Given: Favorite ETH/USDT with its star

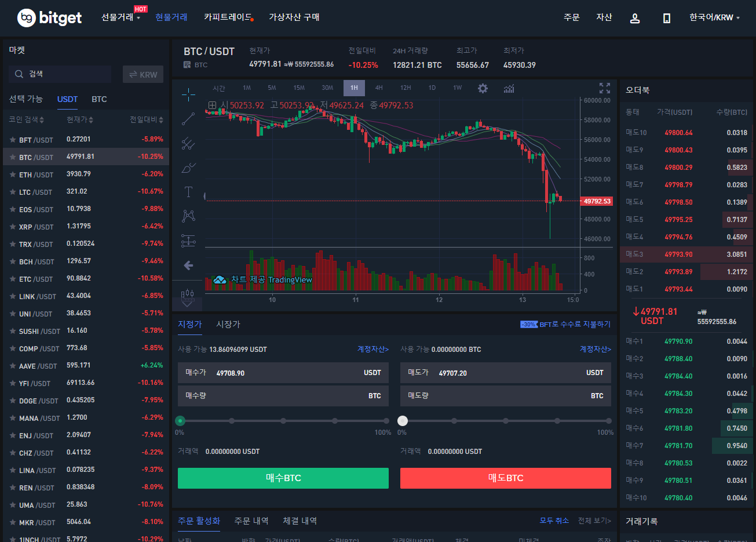Looking at the screenshot, I should click(13, 174).
